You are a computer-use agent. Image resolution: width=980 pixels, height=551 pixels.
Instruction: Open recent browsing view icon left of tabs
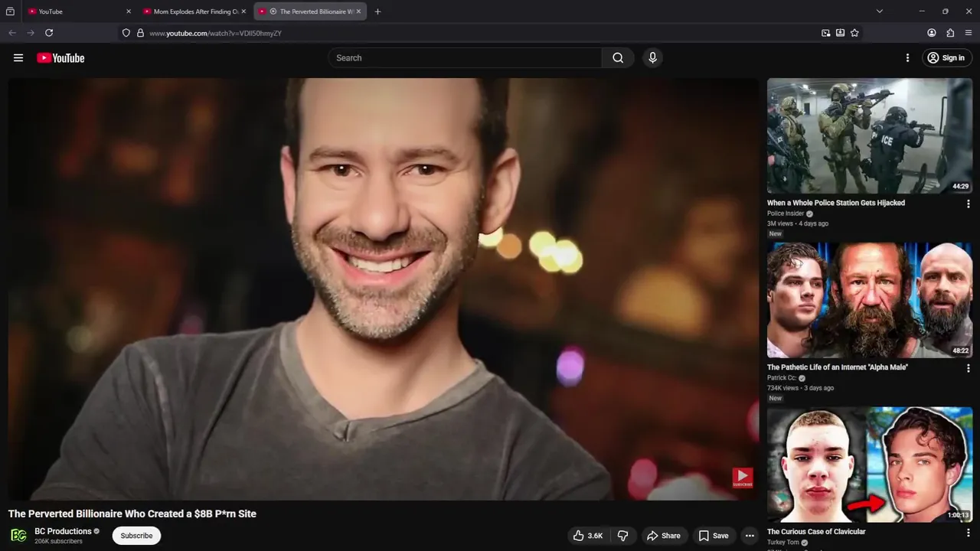click(10, 11)
